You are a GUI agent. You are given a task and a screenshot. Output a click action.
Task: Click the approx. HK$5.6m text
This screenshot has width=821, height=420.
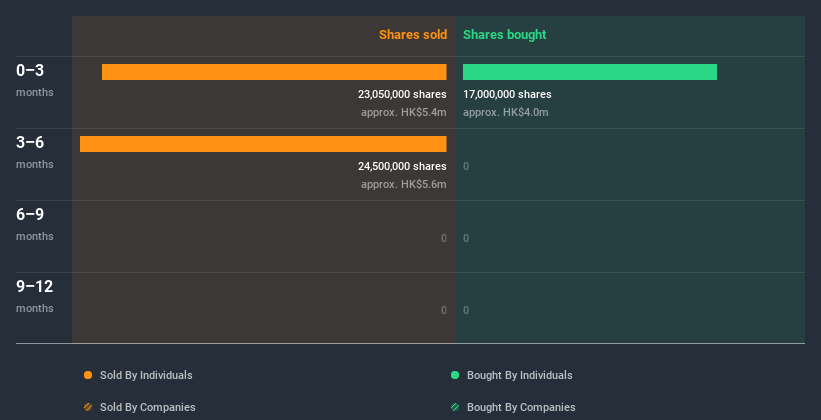click(x=404, y=184)
